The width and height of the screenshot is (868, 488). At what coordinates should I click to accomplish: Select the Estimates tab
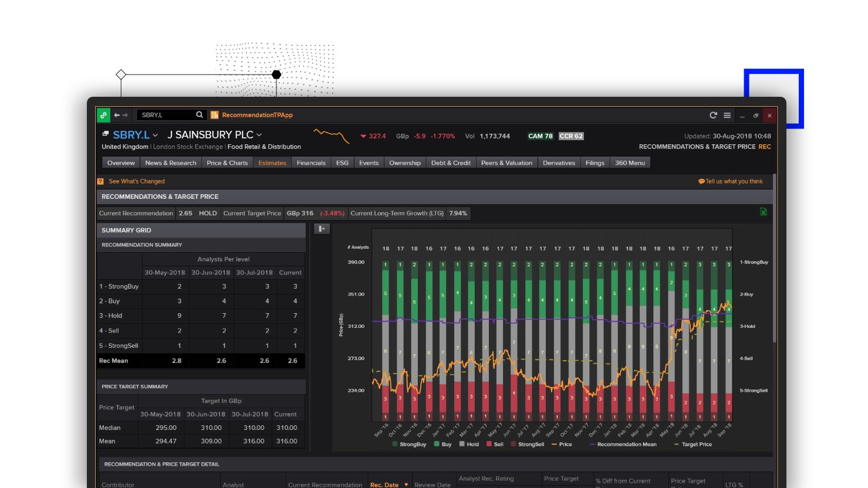(x=272, y=163)
